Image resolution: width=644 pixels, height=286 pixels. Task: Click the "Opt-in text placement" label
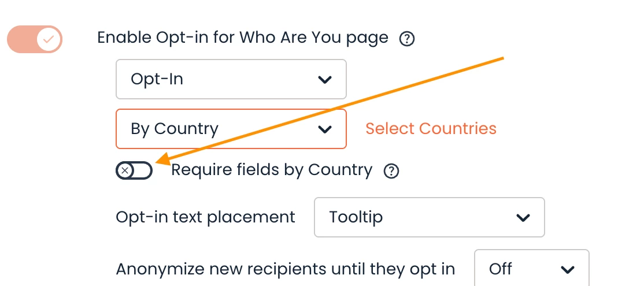(205, 217)
